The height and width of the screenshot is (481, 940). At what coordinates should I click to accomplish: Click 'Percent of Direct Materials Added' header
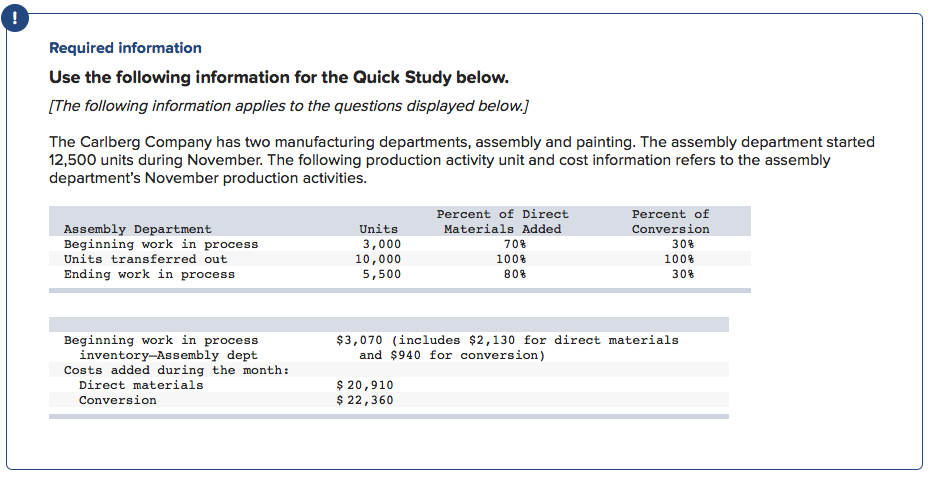(502, 221)
